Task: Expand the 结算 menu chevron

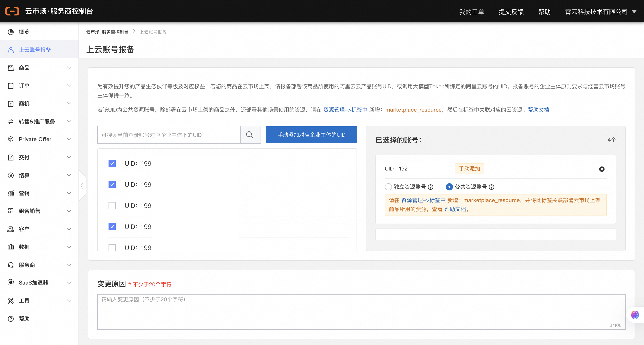Action: [69, 175]
